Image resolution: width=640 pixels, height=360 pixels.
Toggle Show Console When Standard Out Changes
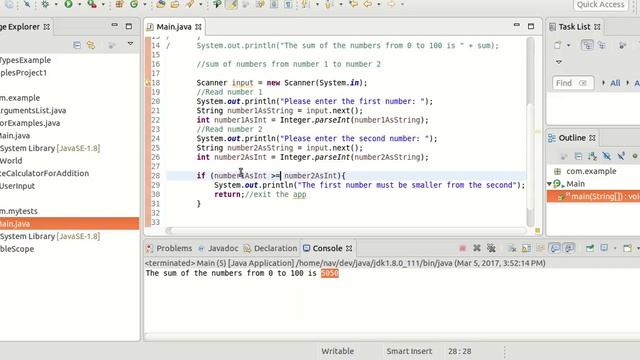coord(555,248)
